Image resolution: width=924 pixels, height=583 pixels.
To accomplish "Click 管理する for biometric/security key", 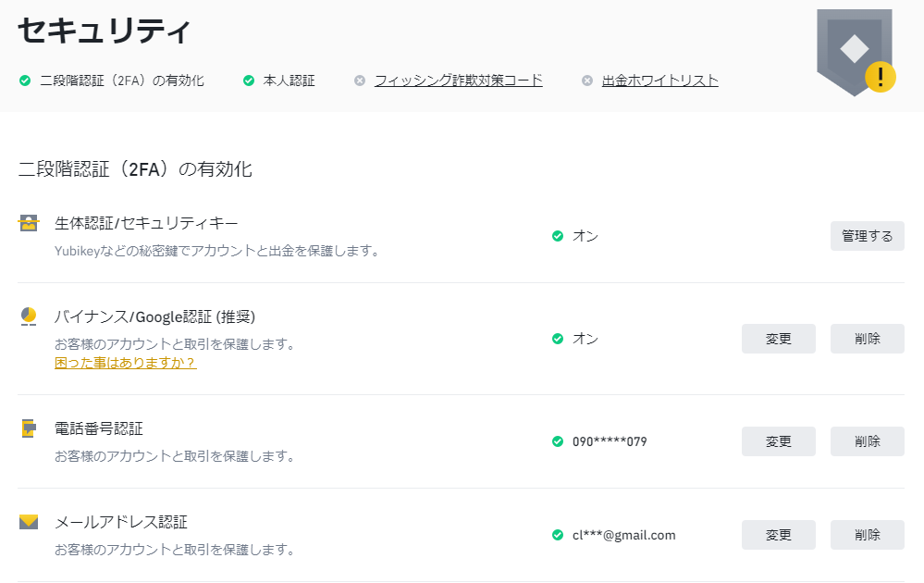I will pos(868,236).
